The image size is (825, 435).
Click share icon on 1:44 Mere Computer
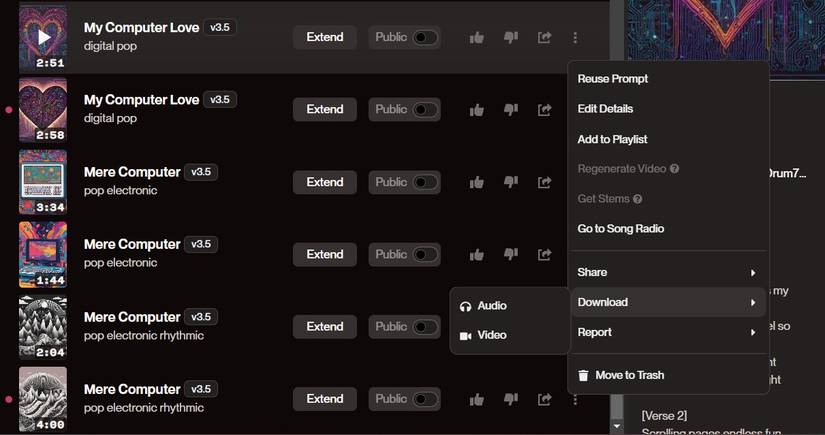pyautogui.click(x=545, y=255)
